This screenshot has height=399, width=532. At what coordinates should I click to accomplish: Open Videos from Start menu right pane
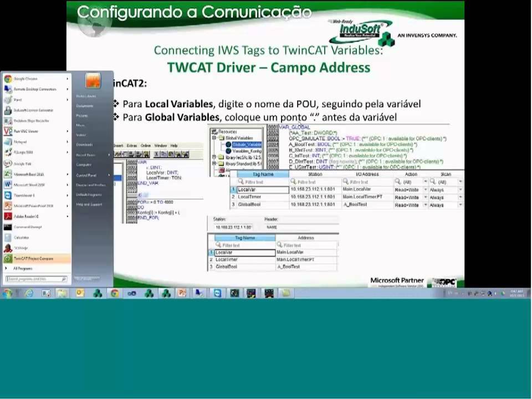[81, 135]
